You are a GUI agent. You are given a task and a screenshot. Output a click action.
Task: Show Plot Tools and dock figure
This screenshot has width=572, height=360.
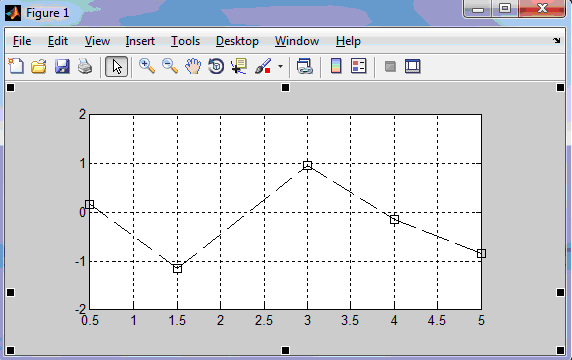point(413,66)
